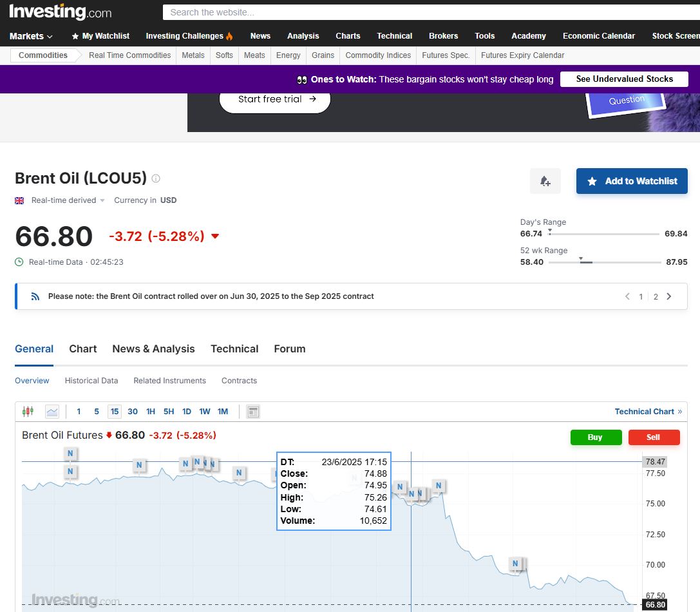
Task: Open the Real-time derived dropdown
Action: 68,200
